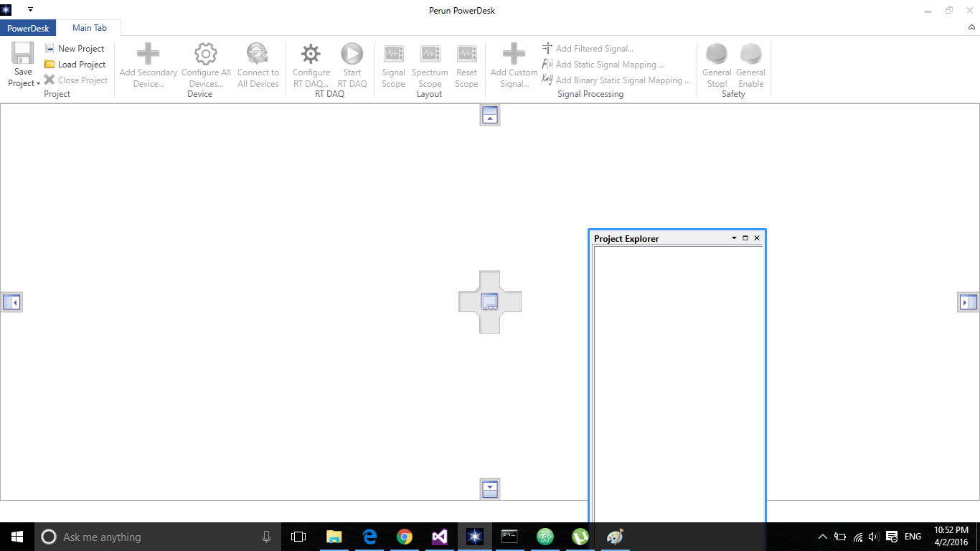Click the New Project button
Viewport: 980px width, 551px height.
tap(75, 49)
